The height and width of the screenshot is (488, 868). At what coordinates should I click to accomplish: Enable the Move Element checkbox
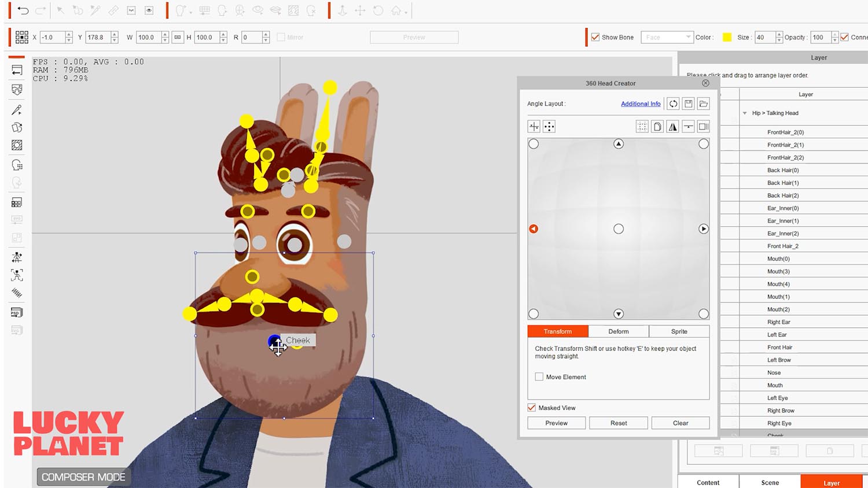(x=539, y=377)
